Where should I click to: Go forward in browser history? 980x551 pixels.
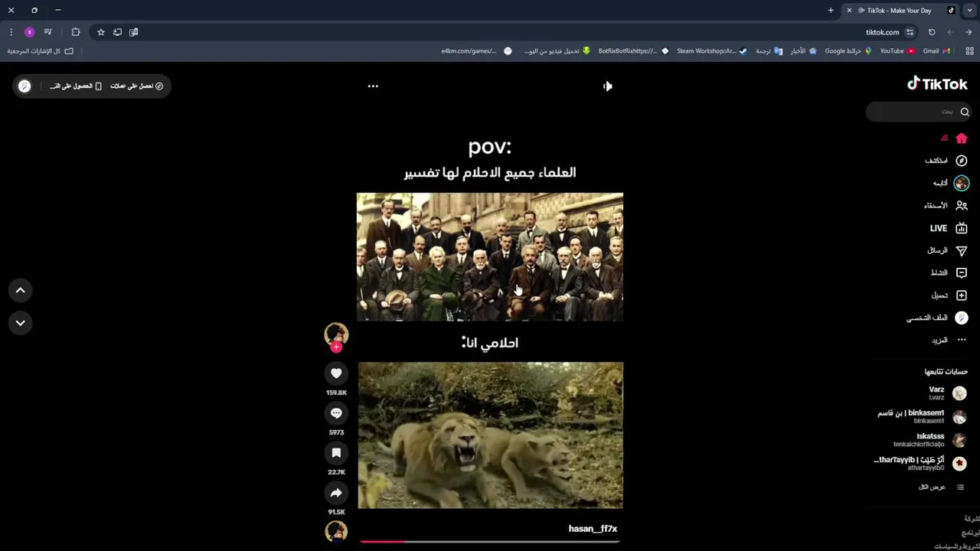(950, 32)
